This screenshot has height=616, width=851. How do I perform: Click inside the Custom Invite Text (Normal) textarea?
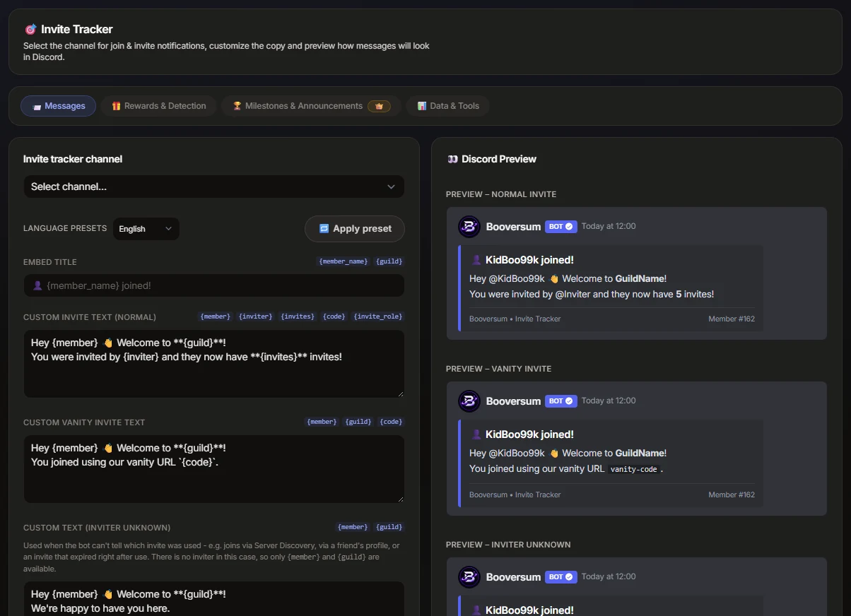(213, 364)
